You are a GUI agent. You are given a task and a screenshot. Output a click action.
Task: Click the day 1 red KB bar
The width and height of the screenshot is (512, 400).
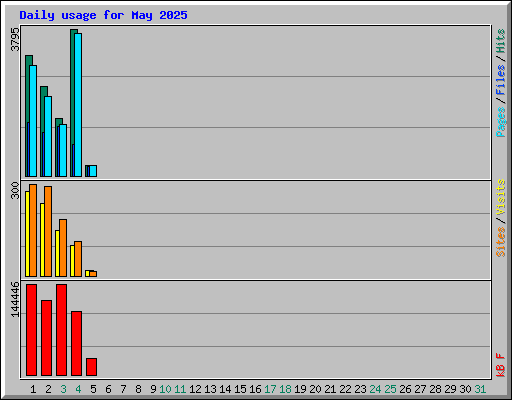(x=31, y=330)
